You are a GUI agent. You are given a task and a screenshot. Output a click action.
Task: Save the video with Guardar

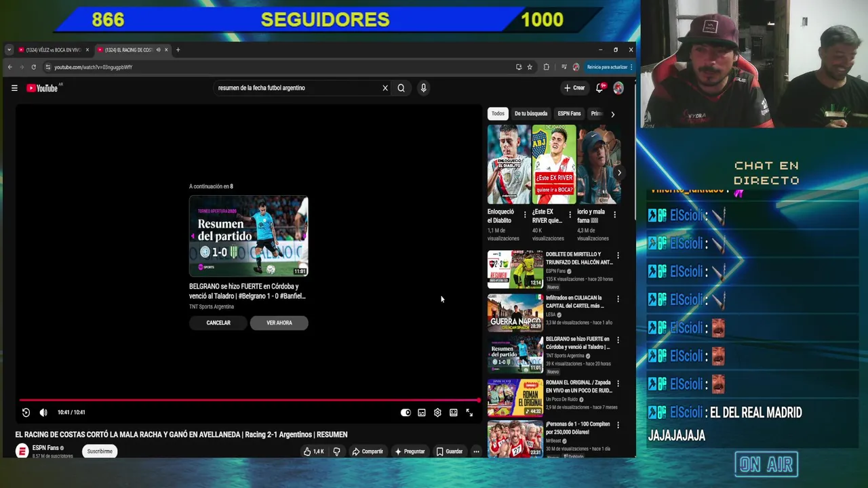[x=450, y=451]
